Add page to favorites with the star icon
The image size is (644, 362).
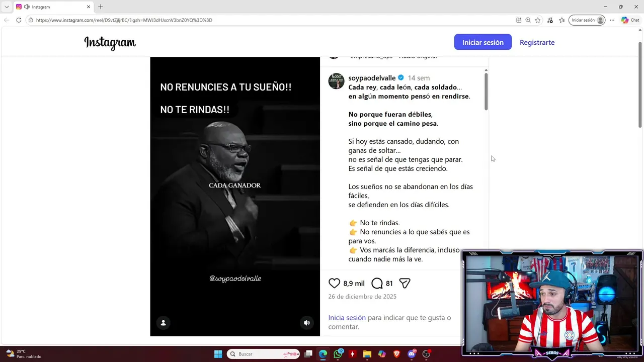[537, 20]
